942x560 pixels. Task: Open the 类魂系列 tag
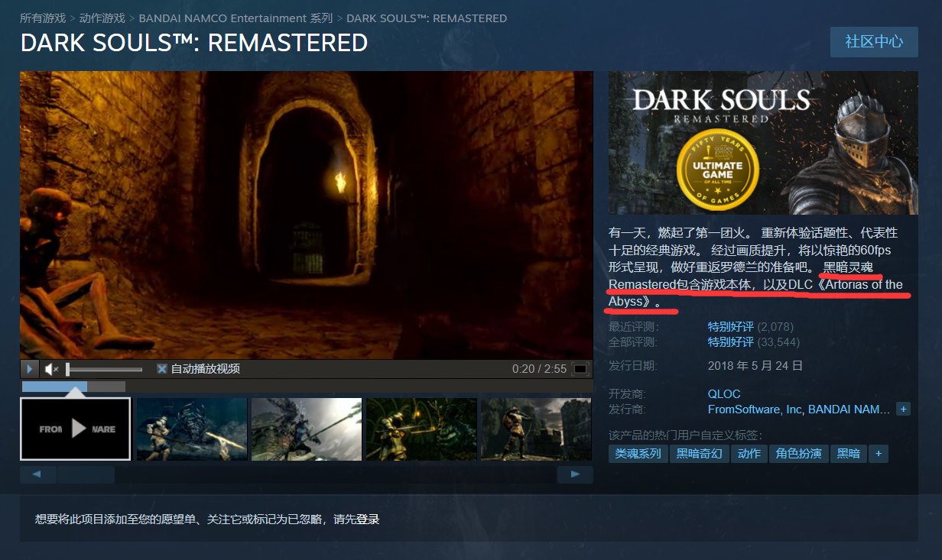638,454
